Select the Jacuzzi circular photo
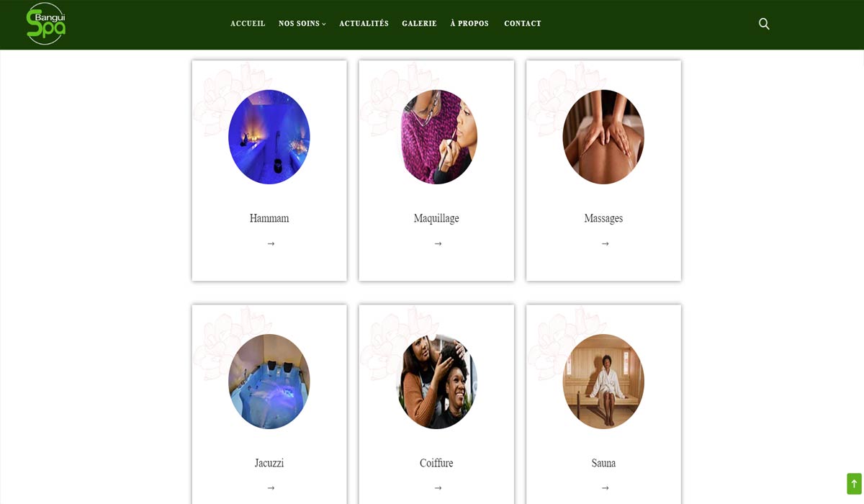864x504 pixels. (269, 382)
